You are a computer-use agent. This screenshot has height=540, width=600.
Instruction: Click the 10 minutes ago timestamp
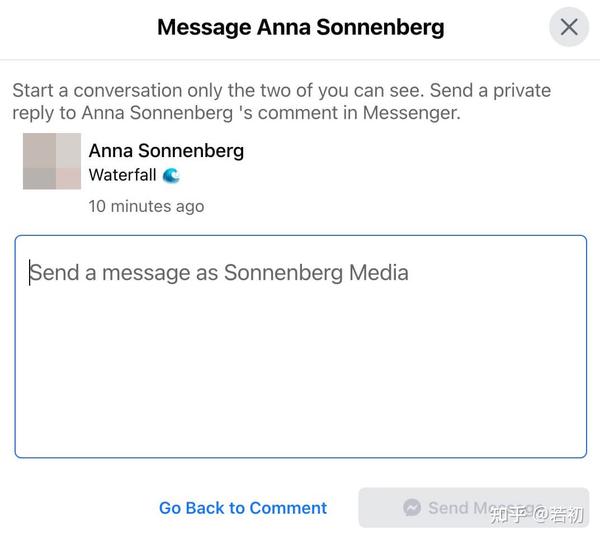pos(146,206)
